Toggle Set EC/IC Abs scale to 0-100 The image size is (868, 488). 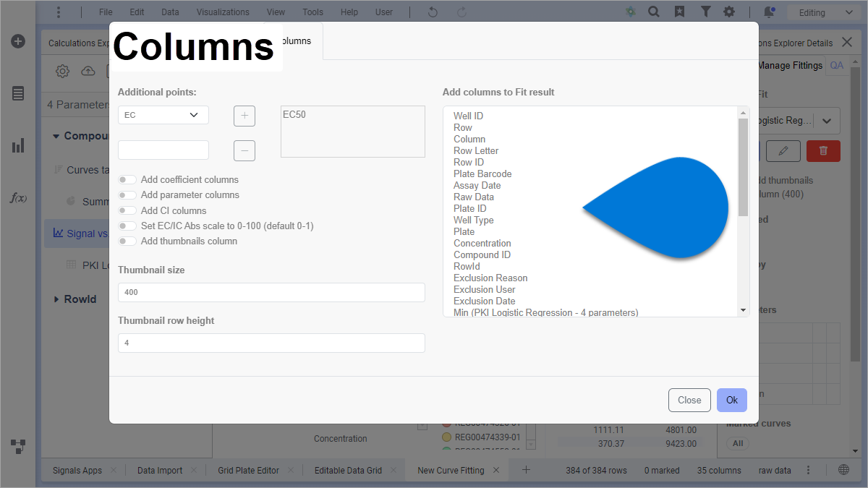tap(128, 226)
